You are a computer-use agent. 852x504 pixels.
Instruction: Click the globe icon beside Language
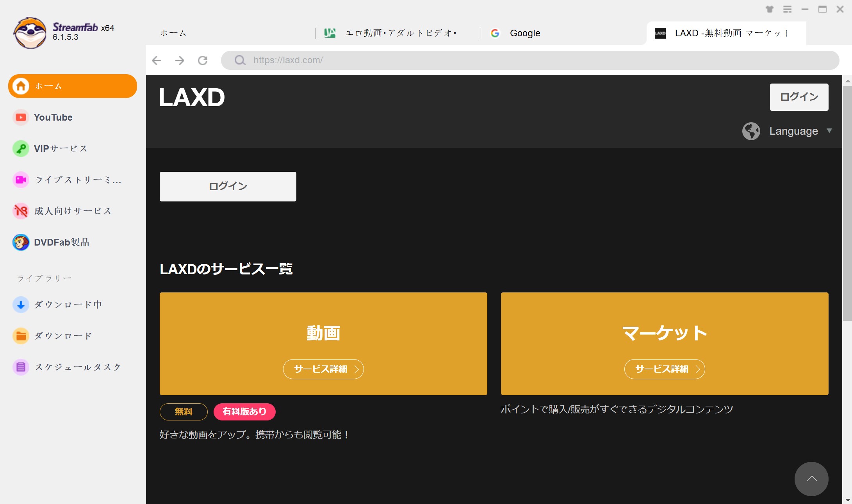[751, 131]
